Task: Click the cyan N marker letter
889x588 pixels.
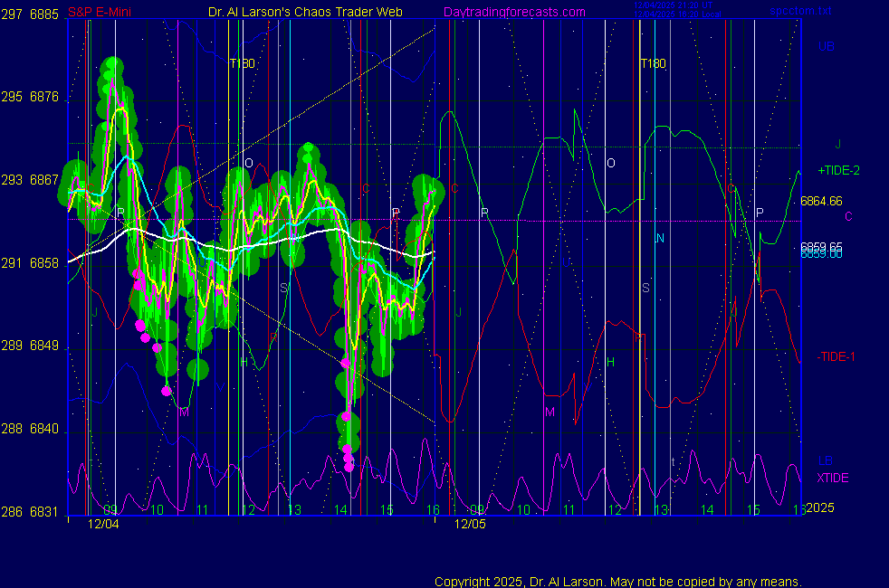Action: [x=660, y=238]
